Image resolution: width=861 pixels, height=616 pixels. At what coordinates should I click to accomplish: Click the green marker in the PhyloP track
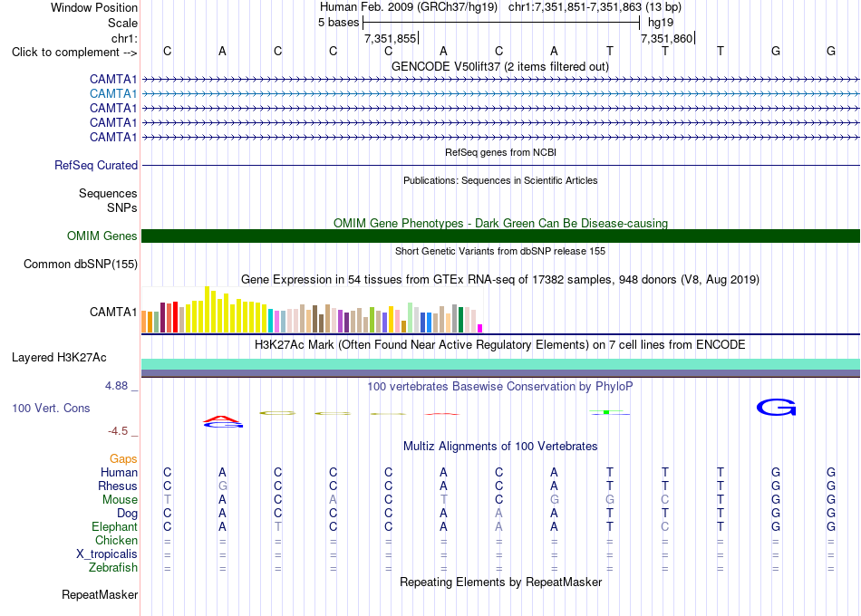click(x=606, y=412)
